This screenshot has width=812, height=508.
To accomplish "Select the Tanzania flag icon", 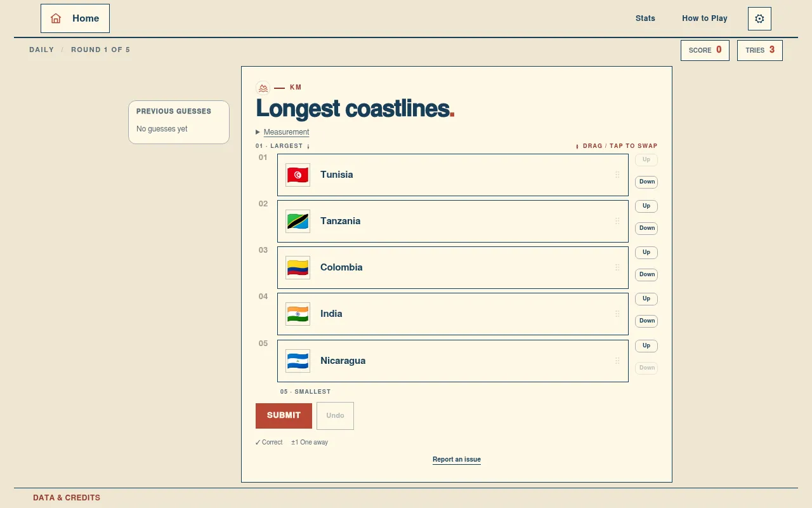I will [298, 221].
